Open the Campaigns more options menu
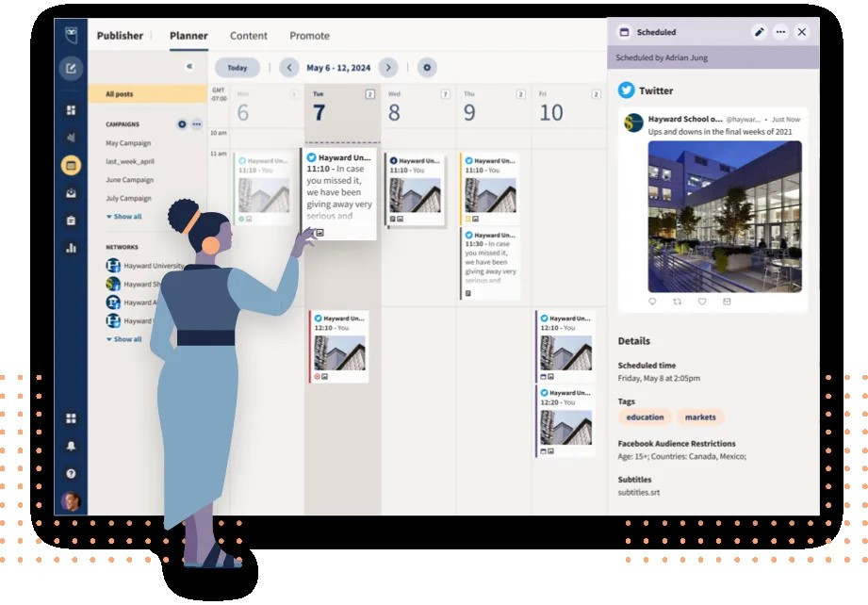 point(197,124)
